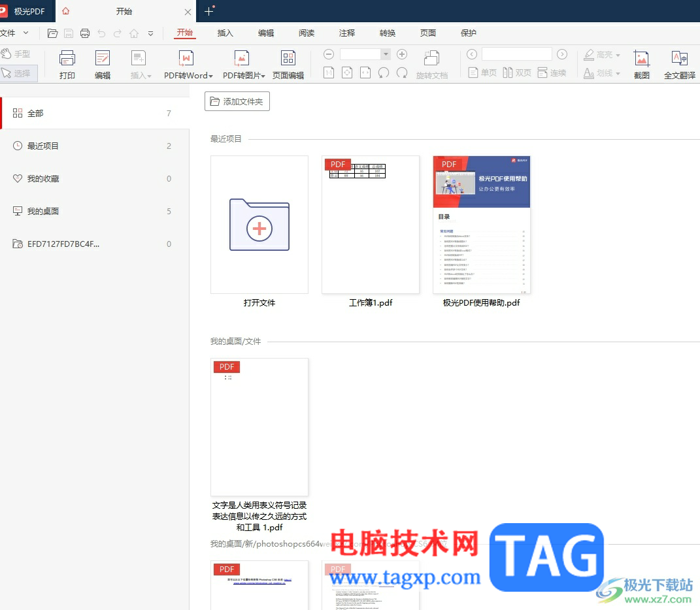Switch to the 保护 ribbon tab
This screenshot has height=610, width=700.
tap(469, 33)
